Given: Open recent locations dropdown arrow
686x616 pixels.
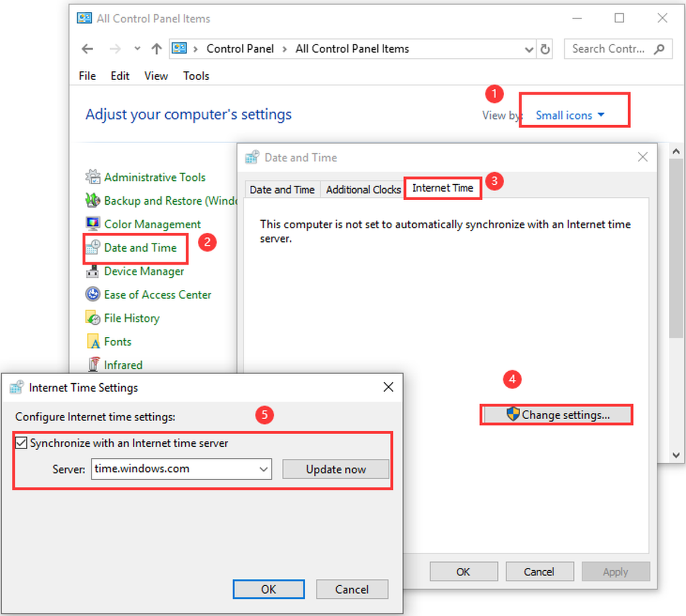Looking at the screenshot, I should (137, 49).
